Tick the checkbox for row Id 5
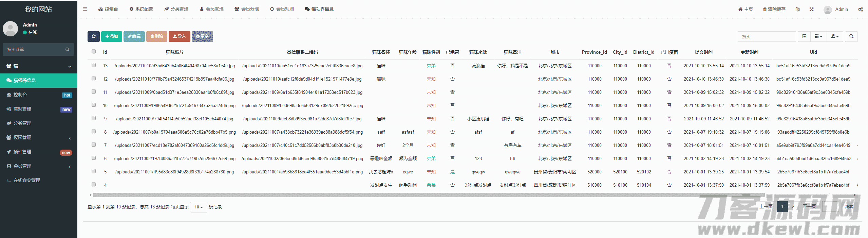Image resolution: width=868 pixels, height=238 pixels. [x=94, y=171]
